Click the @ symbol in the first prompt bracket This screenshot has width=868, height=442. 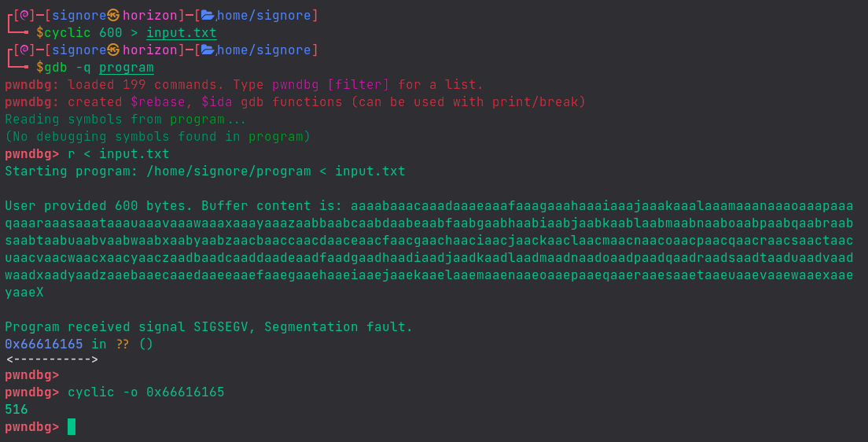(24, 15)
